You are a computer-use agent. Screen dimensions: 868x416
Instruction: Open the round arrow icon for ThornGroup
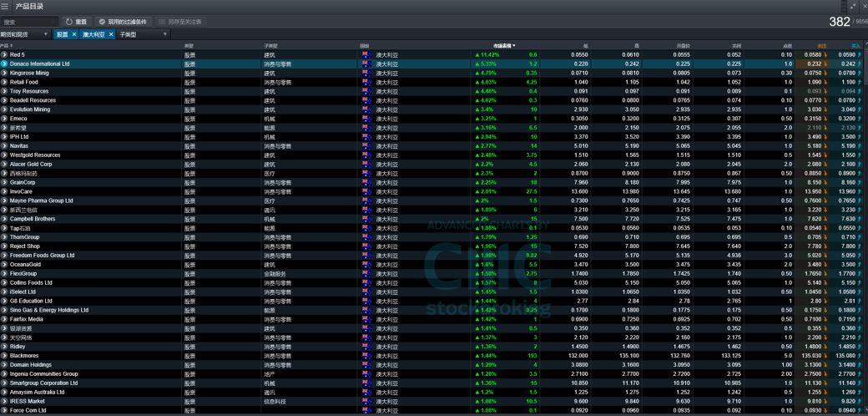click(4, 237)
